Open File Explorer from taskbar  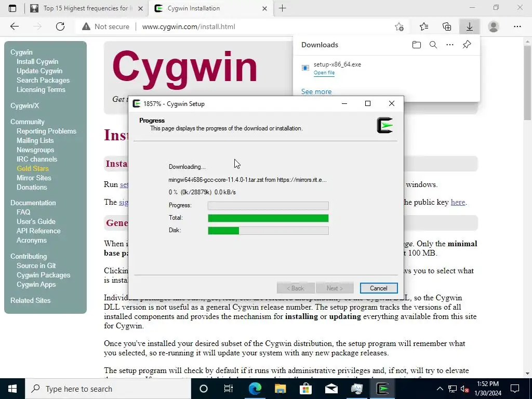[280, 389]
